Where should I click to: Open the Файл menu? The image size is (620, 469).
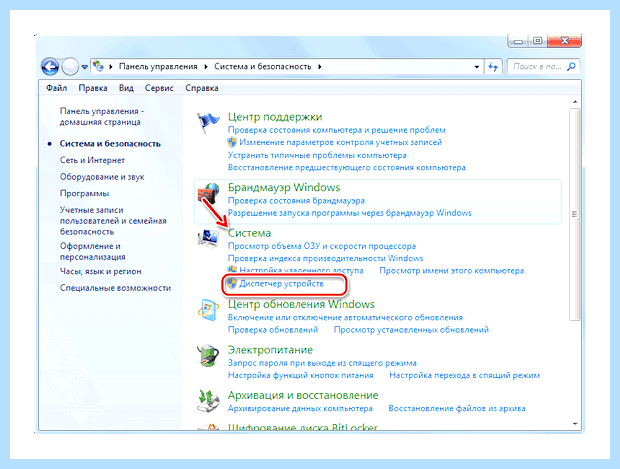click(57, 88)
